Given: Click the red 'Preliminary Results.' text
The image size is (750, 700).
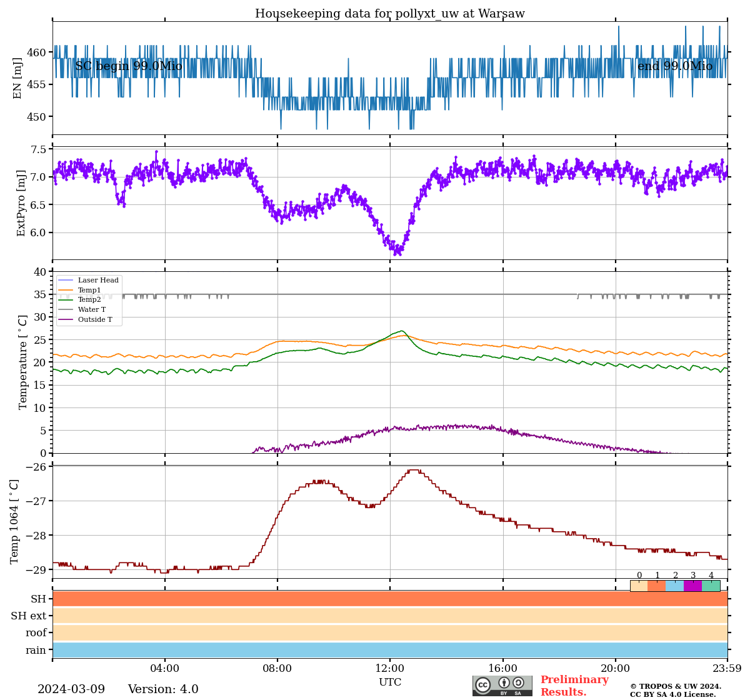Looking at the screenshot, I should click(x=574, y=686).
